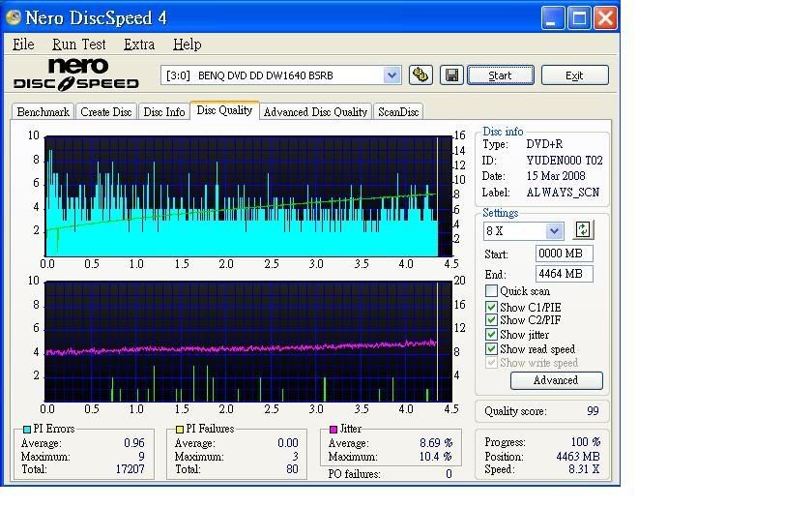Switch to the Benchmark tab
This screenshot has height=508, width=812.
(x=43, y=112)
